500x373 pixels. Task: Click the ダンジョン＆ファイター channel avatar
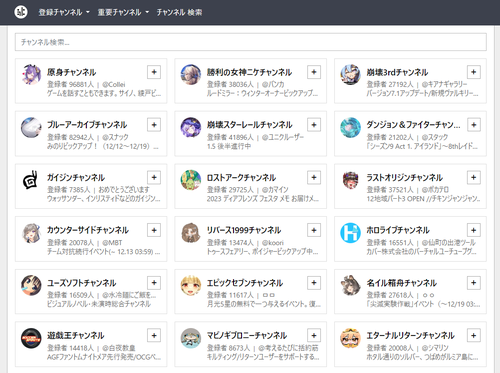350,127
